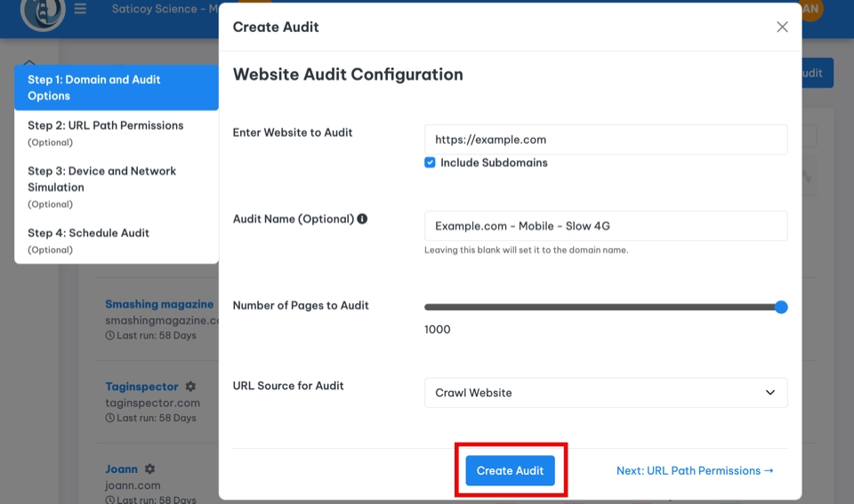Click the dropdown chevron on Crawl Website
The image size is (854, 504).
click(x=770, y=393)
